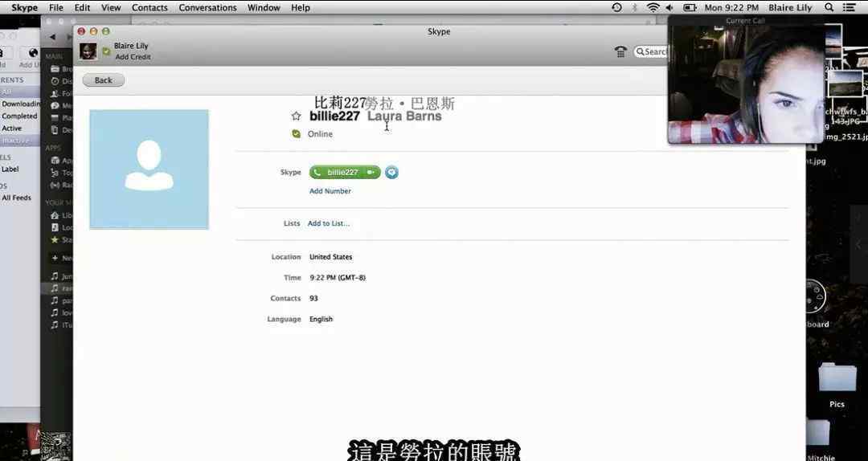The height and width of the screenshot is (461, 868).
Task: Open Blaire Lily's profile avatar in Skype header
Action: (88, 51)
